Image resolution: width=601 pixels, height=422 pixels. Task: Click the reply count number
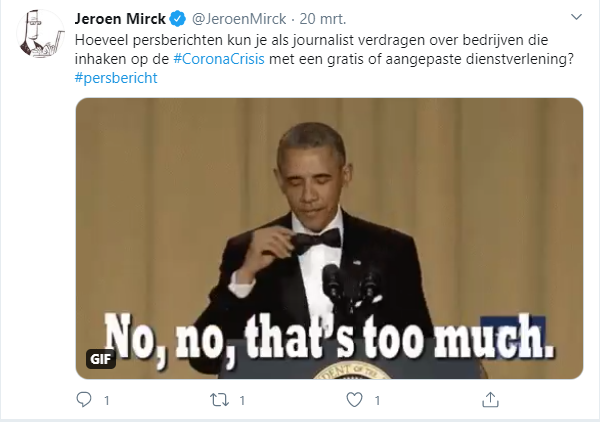106,400
